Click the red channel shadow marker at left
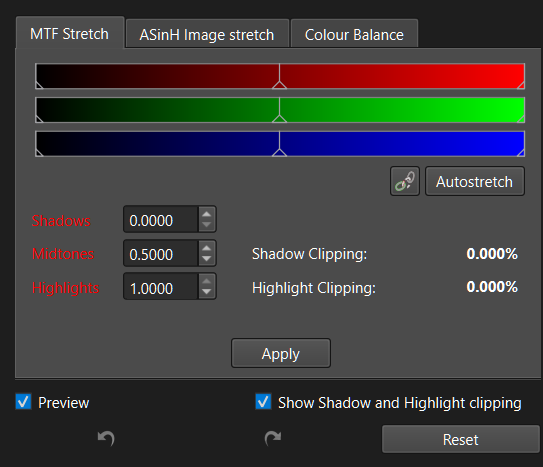The height and width of the screenshot is (467, 543). [39, 85]
